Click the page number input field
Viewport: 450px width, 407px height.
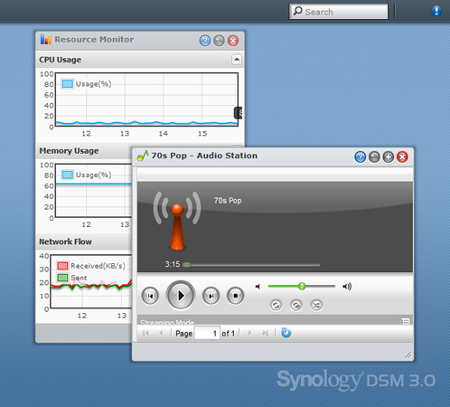[x=207, y=333]
